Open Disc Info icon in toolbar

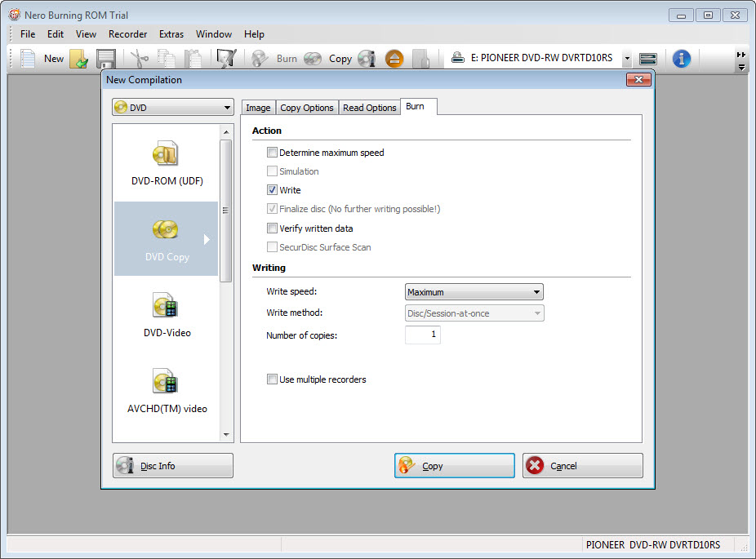pyautogui.click(x=367, y=59)
